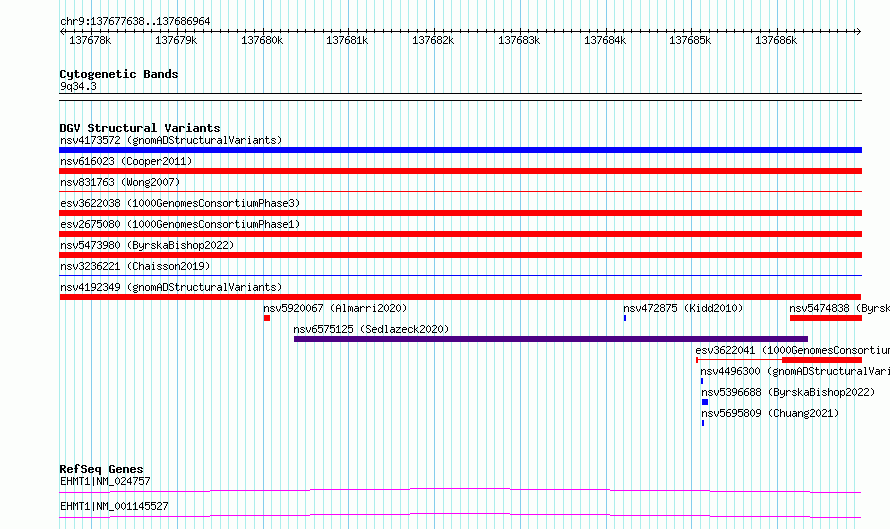The image size is (890, 529).
Task: Select nsv5473980 (ByrskaBishop2022) label
Action: point(147,245)
